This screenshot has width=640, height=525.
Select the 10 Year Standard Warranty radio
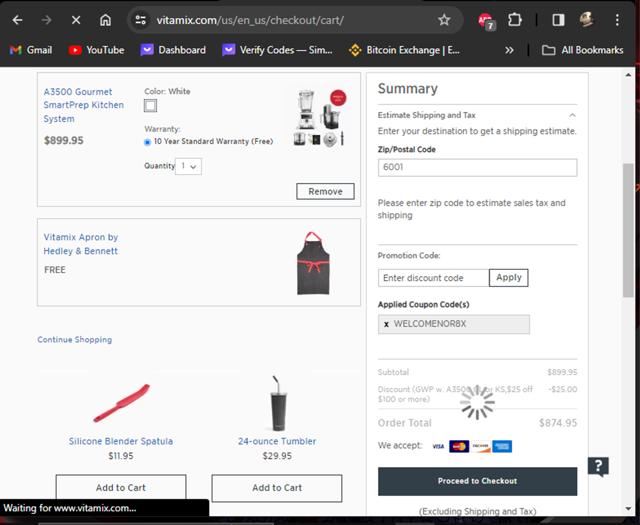147,142
